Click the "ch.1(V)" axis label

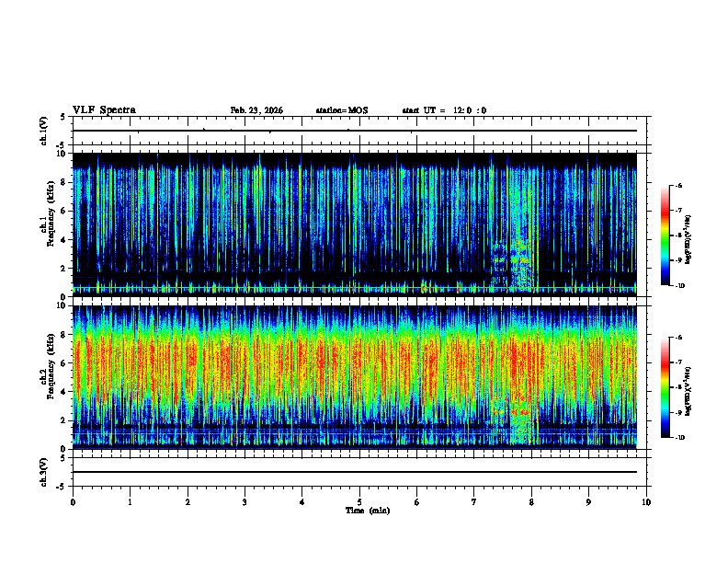(x=43, y=131)
